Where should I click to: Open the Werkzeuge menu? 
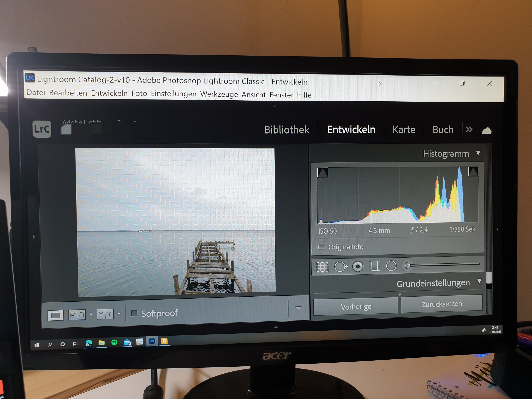219,94
